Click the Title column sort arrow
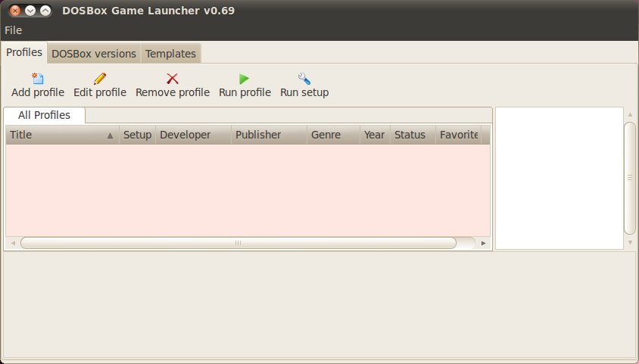Screen dimensions: 639x364 pos(110,135)
